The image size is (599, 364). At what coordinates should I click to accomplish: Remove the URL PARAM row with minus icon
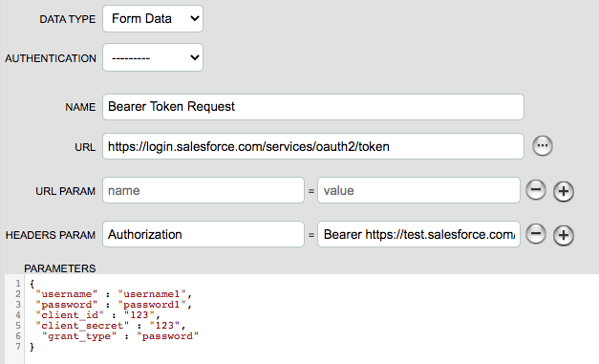pos(536,190)
